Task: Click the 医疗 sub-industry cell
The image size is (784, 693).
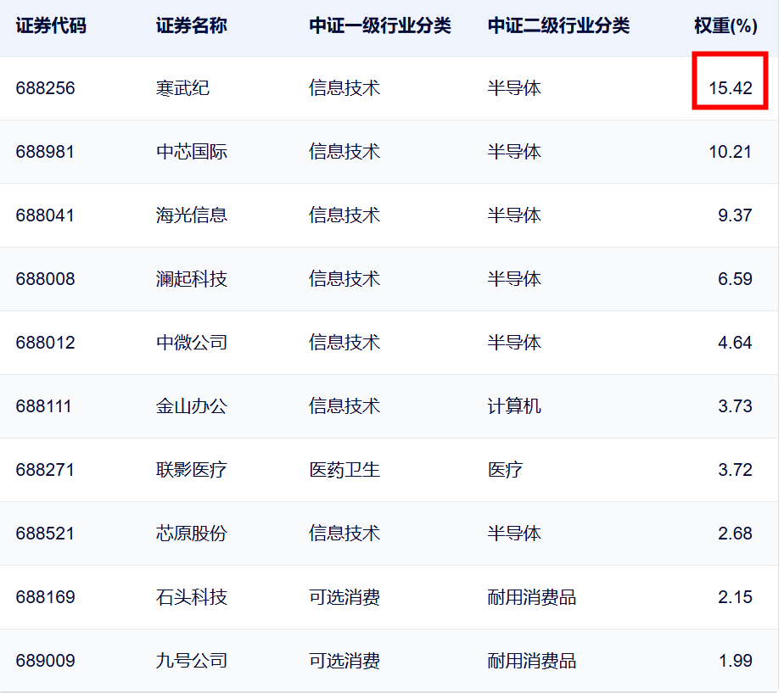Action: [x=505, y=470]
